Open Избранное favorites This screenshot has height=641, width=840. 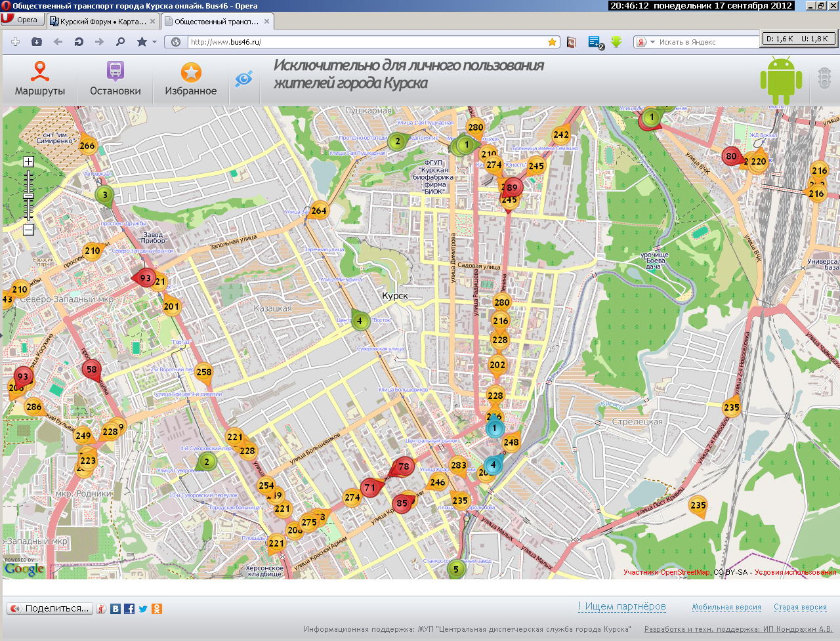coord(191,79)
